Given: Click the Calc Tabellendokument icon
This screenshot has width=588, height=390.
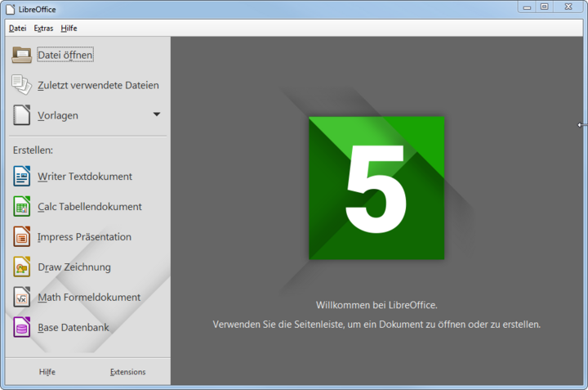Looking at the screenshot, I should click(x=22, y=206).
